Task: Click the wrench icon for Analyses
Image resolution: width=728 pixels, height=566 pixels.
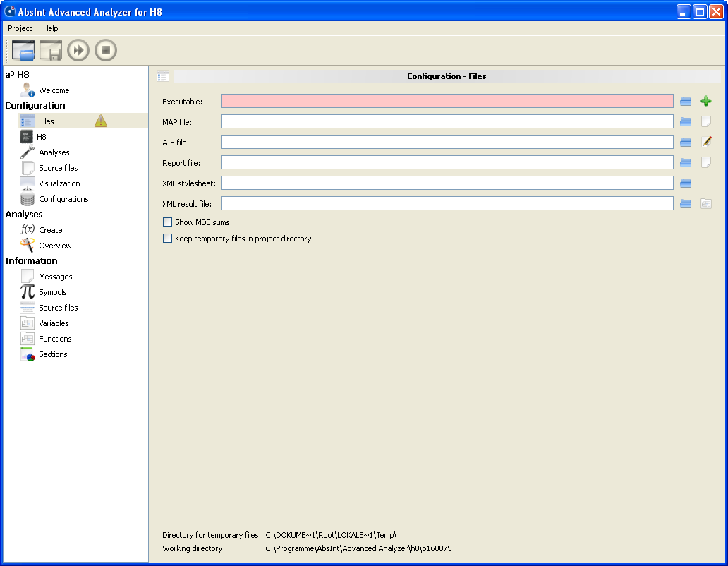Action: point(28,152)
